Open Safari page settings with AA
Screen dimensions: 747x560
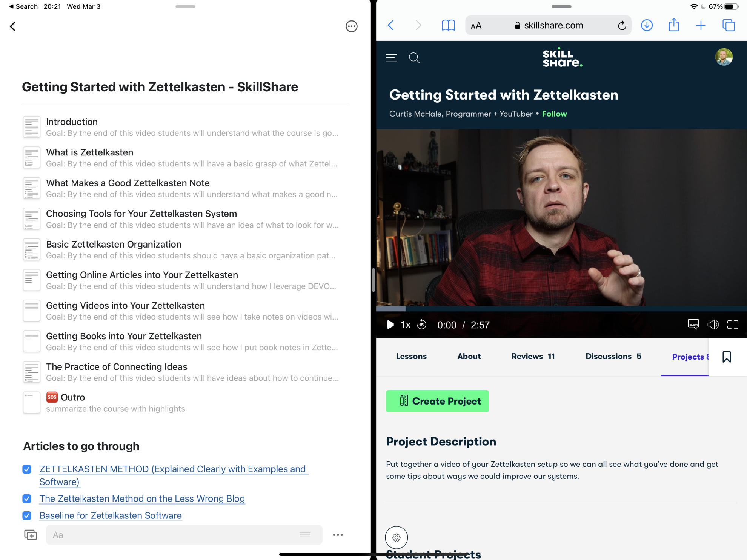click(x=476, y=25)
